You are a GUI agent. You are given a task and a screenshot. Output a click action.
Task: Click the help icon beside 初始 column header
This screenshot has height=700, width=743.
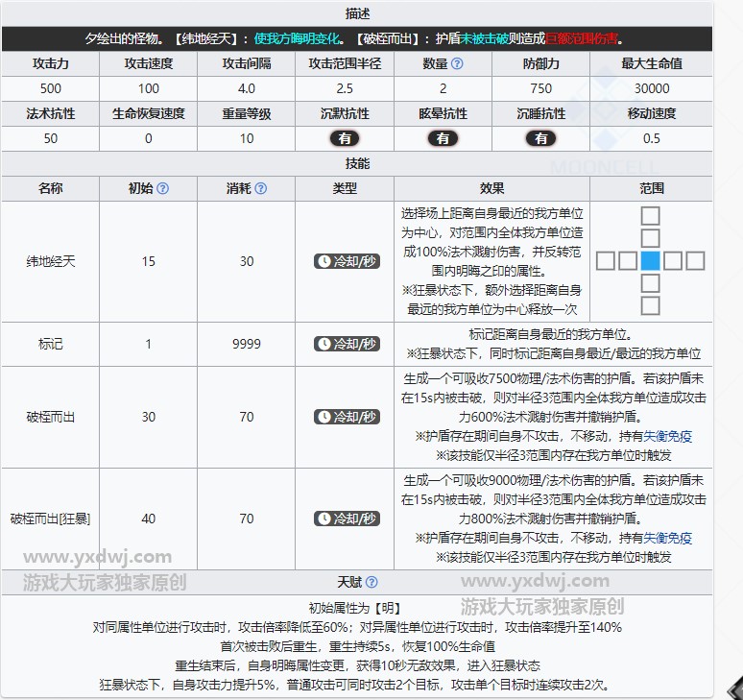point(162,188)
